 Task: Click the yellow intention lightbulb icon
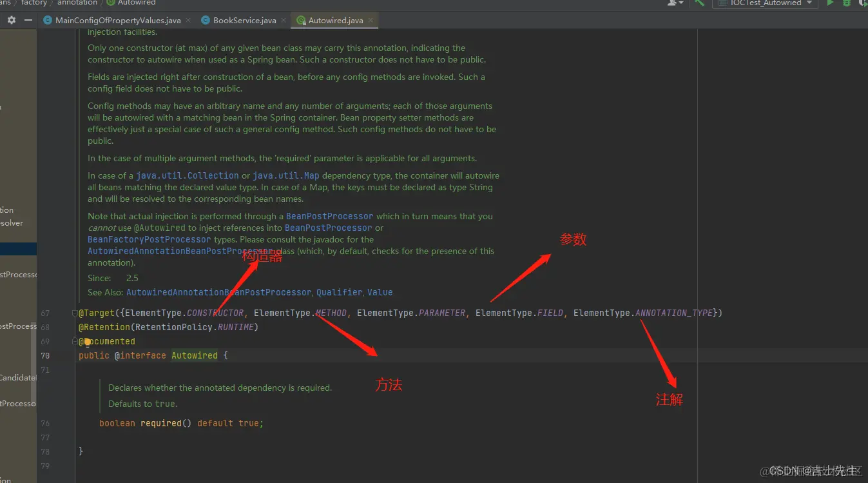(x=88, y=342)
